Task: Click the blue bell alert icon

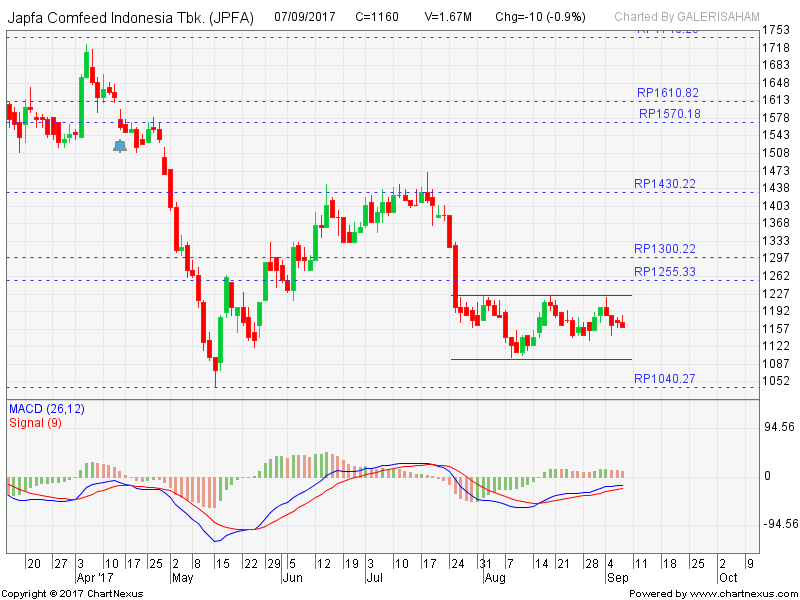Action: pyautogui.click(x=120, y=146)
